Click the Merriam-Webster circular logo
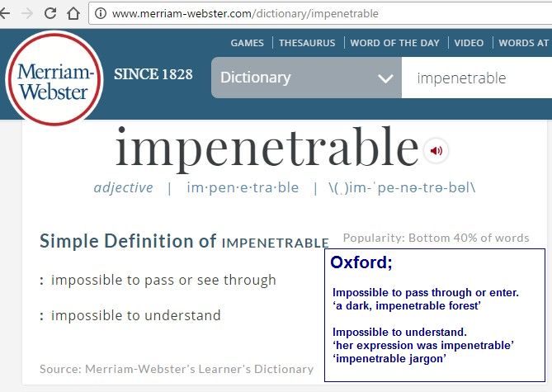The width and height of the screenshot is (552, 392). (x=54, y=78)
